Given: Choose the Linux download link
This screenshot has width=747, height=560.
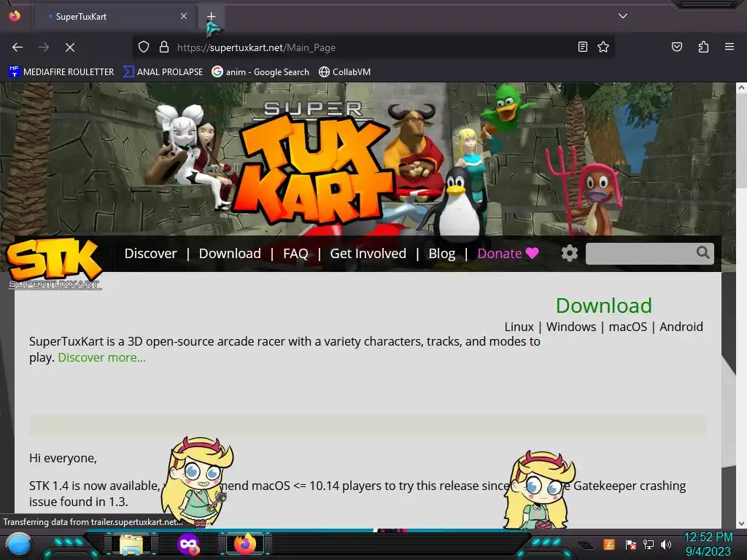Looking at the screenshot, I should tap(519, 327).
